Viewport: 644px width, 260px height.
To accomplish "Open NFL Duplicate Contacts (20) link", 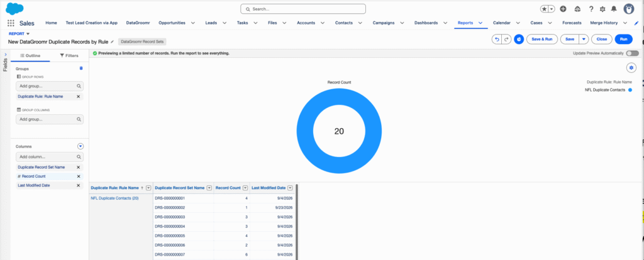I will pos(114,198).
